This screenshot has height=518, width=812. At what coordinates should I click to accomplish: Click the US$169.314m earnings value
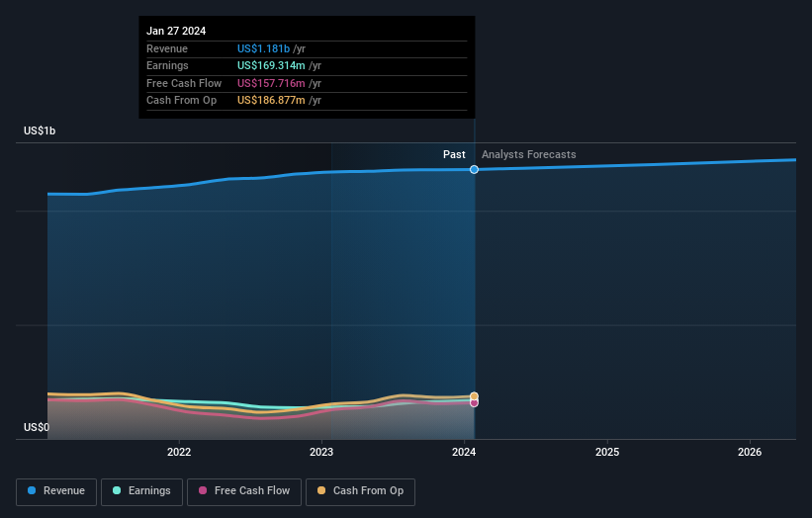[271, 65]
